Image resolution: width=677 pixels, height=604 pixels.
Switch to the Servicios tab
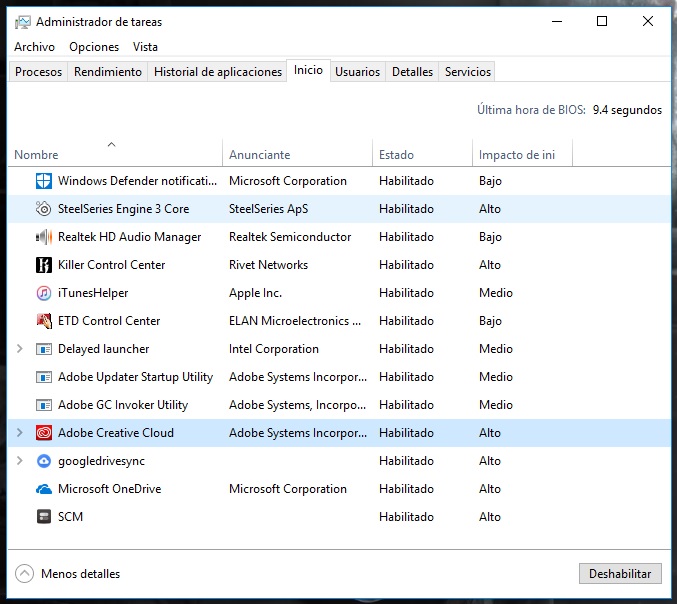pos(468,72)
